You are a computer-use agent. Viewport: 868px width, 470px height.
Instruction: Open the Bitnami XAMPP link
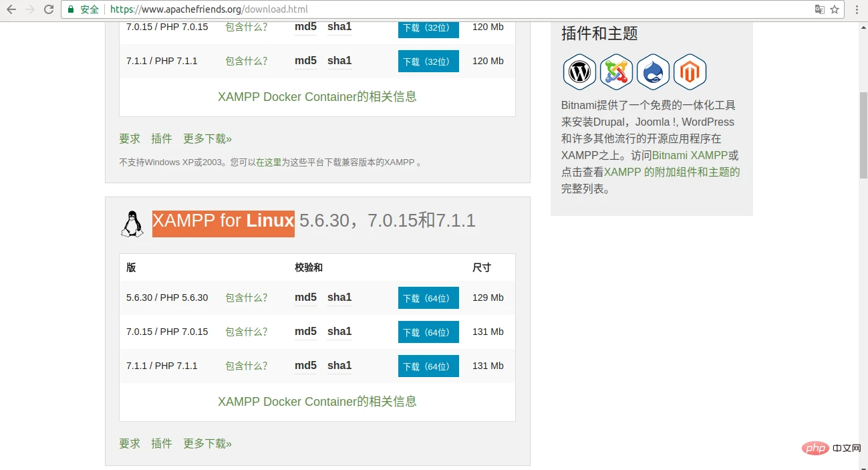[690, 156]
